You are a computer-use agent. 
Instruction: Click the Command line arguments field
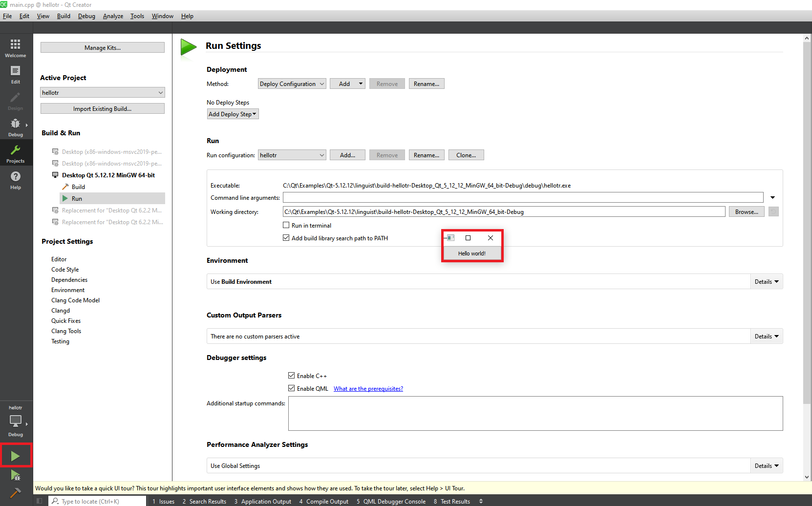tap(523, 197)
